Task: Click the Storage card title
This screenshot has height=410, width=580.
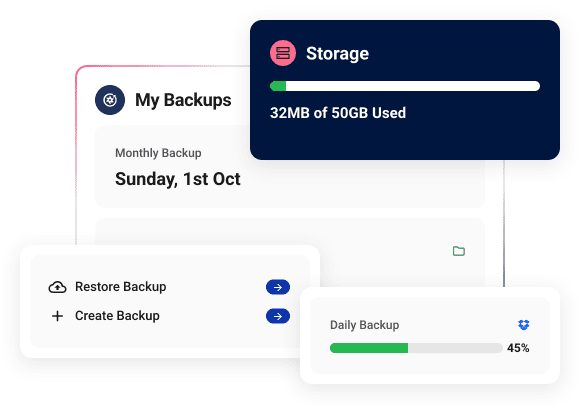Action: coord(337,53)
